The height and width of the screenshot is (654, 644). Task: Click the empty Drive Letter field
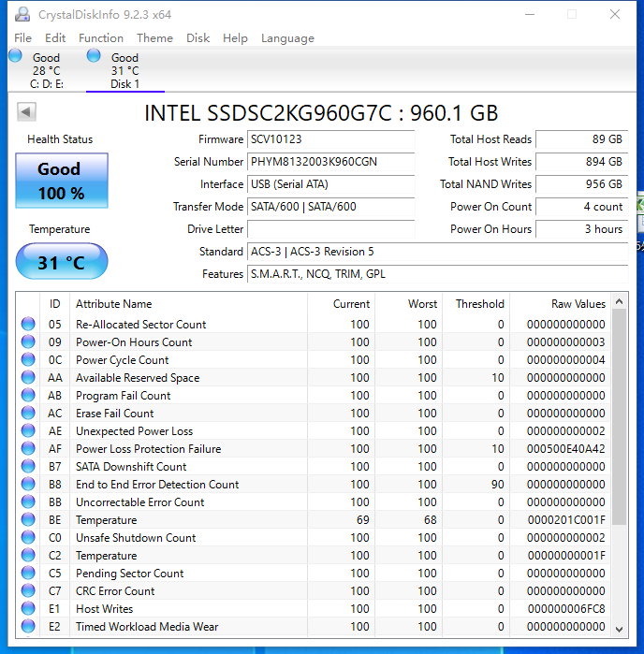(331, 229)
